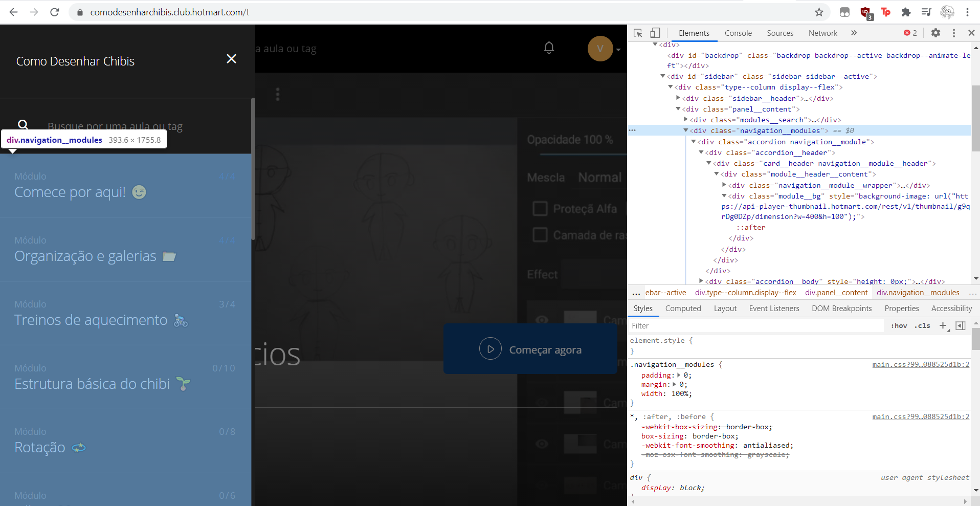Open main.css link for .navigation__modules rule

click(921, 364)
